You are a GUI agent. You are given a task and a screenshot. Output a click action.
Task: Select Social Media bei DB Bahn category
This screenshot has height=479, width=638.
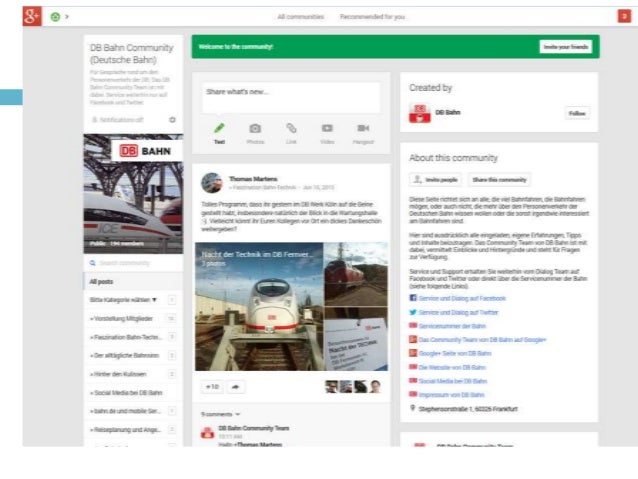pyautogui.click(x=133, y=393)
